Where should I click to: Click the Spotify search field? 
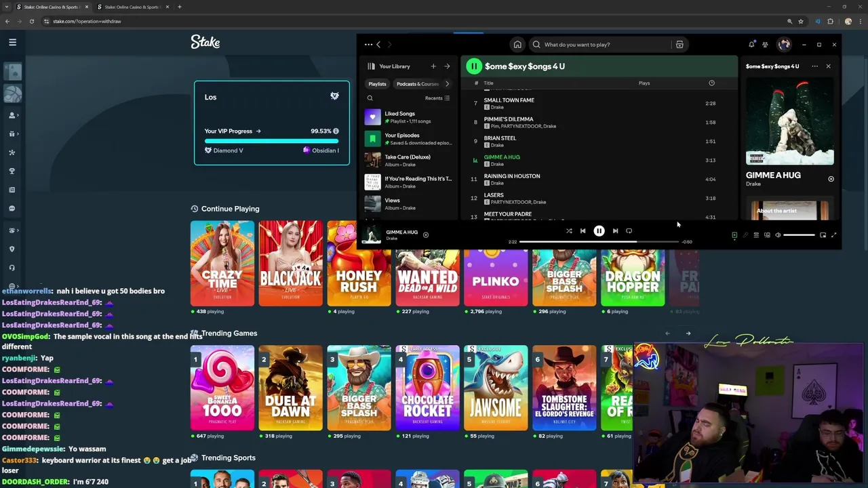coord(600,45)
